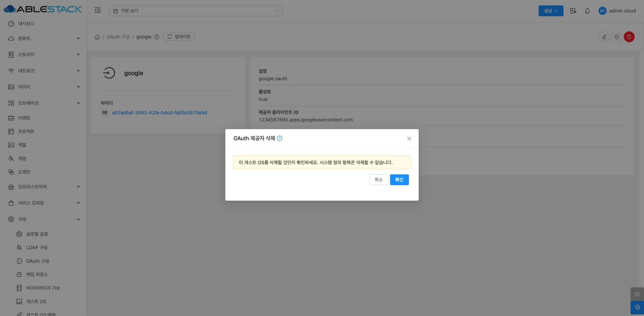Cancel the dialog using 취소
This screenshot has height=316, width=644.
coord(379,180)
